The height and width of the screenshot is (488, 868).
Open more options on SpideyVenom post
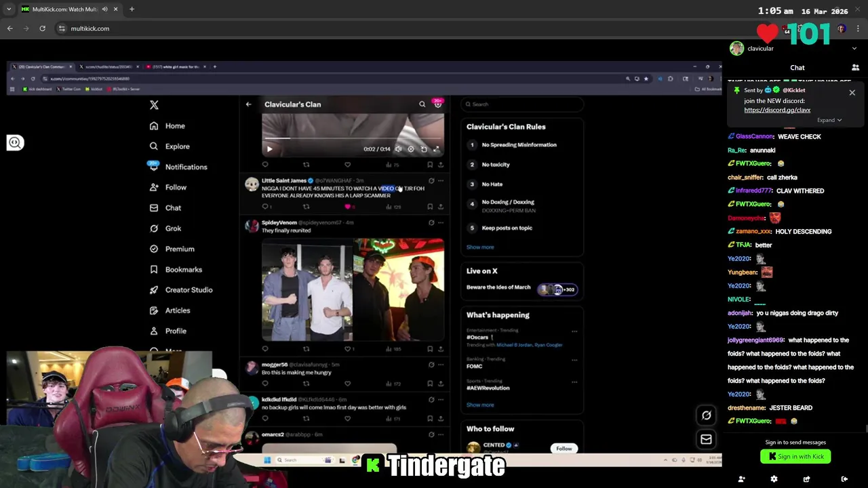[441, 222]
